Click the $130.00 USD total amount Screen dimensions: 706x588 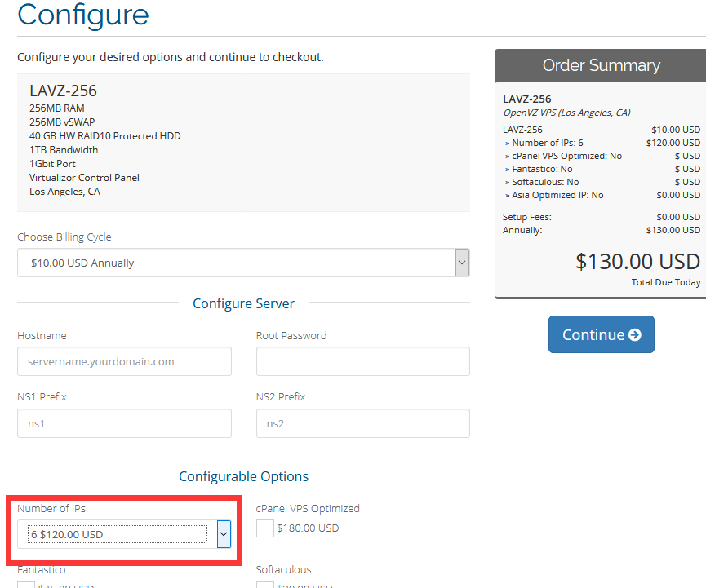coord(637,261)
